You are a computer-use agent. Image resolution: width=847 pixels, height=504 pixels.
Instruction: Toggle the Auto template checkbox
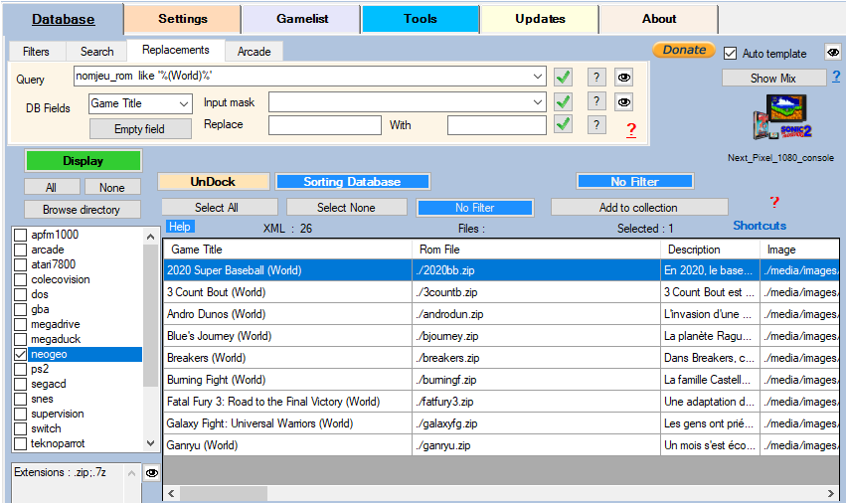731,54
